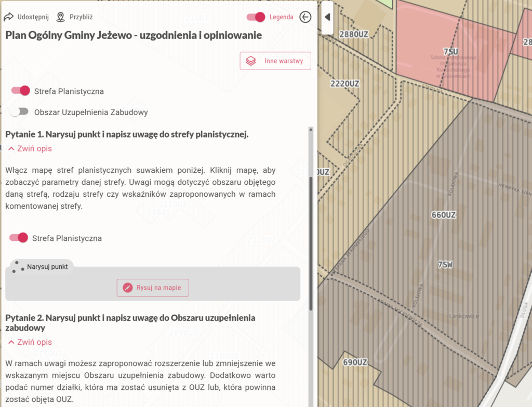Viewport: 532px width, 407px height.
Task: Click the pencil icon in Rysuj na mapie
Action: pyautogui.click(x=128, y=288)
